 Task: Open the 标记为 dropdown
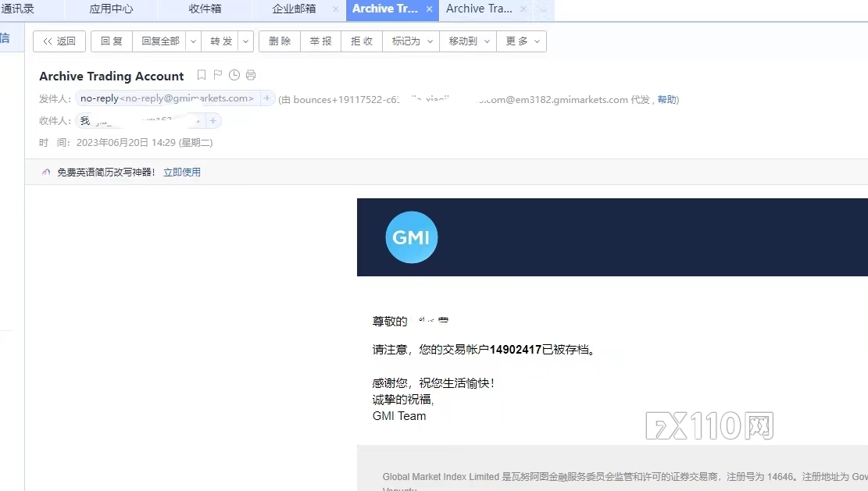411,41
